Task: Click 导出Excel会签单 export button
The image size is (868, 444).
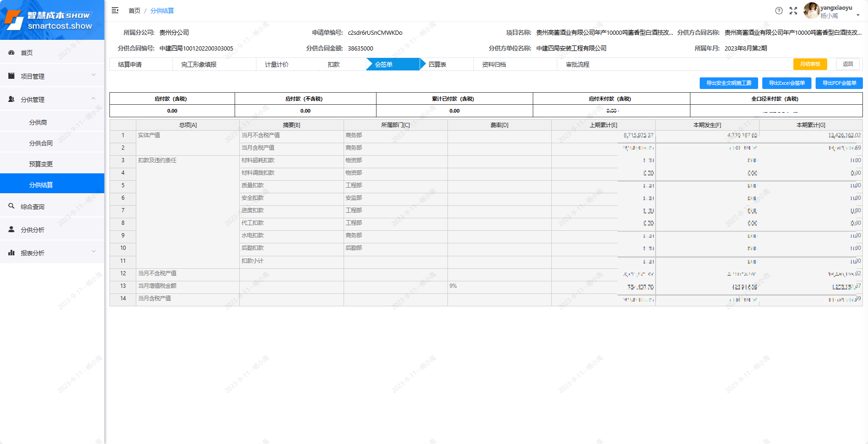Action: click(x=786, y=83)
